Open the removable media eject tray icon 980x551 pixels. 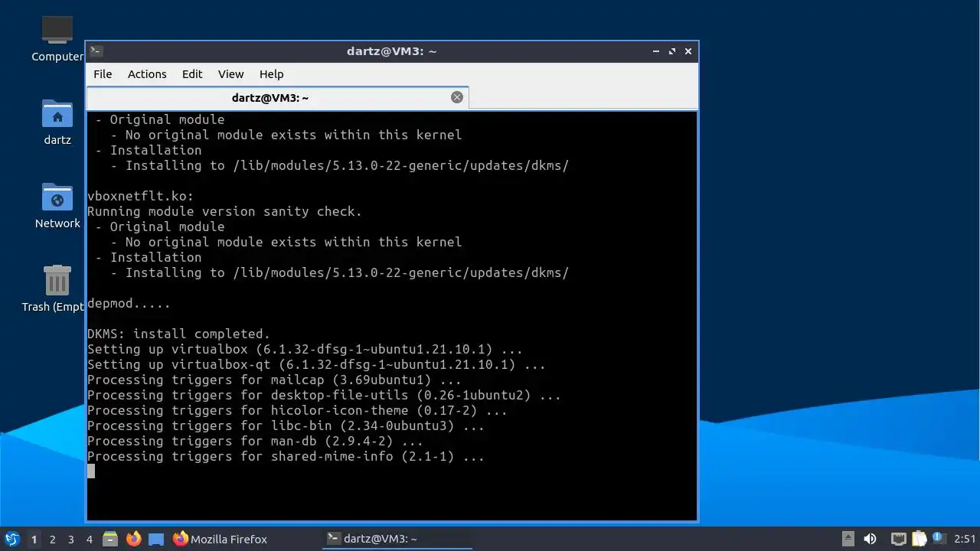(x=848, y=539)
